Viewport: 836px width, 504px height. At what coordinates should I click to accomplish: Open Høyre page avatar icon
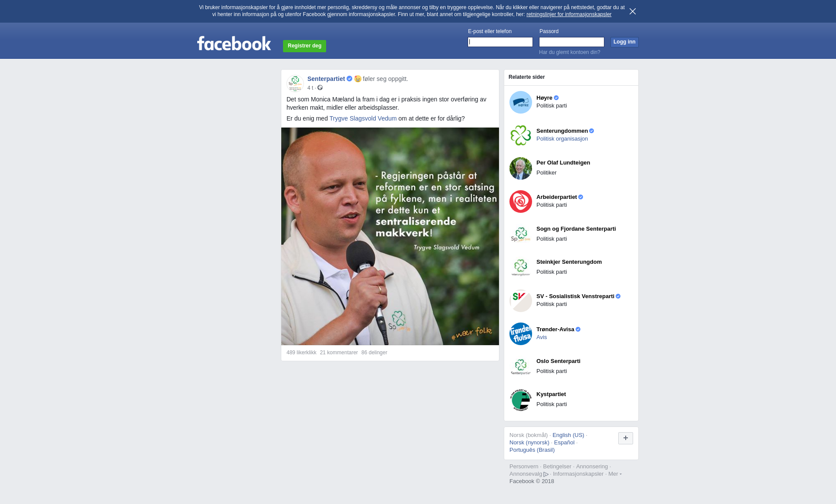tap(521, 102)
